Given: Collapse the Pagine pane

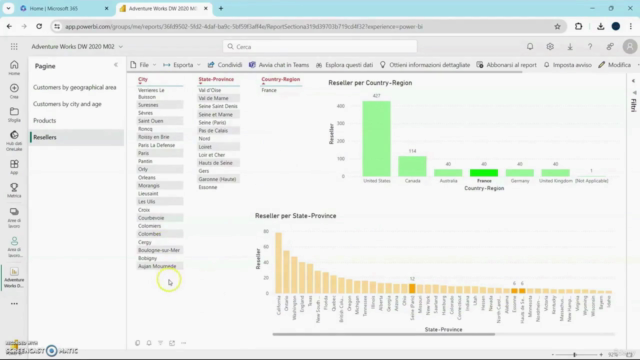Looking at the screenshot, I should (x=116, y=65).
